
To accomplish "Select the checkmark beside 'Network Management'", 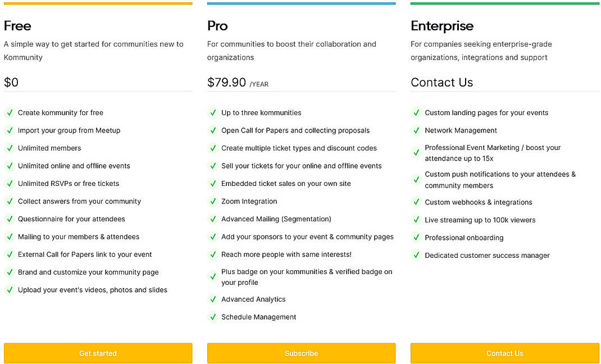I will tap(416, 130).
